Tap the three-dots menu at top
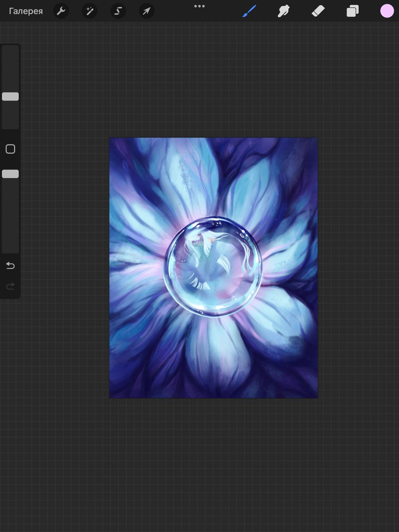Image resolution: width=399 pixels, height=532 pixels. coord(199,6)
